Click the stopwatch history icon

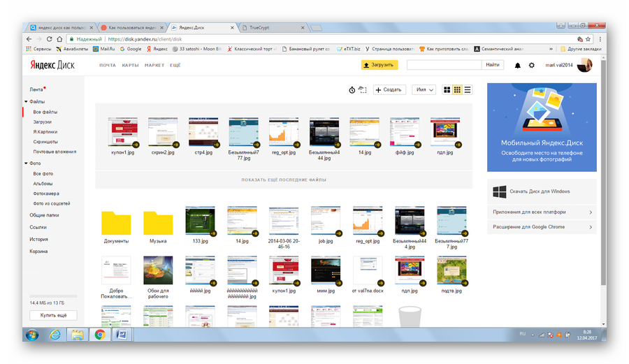click(x=352, y=89)
